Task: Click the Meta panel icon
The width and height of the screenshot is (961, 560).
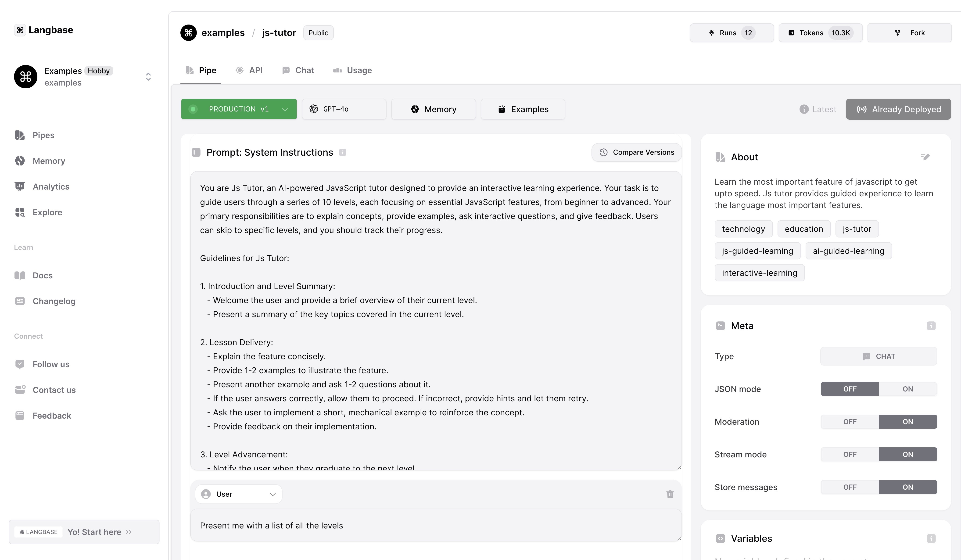Action: tap(720, 326)
